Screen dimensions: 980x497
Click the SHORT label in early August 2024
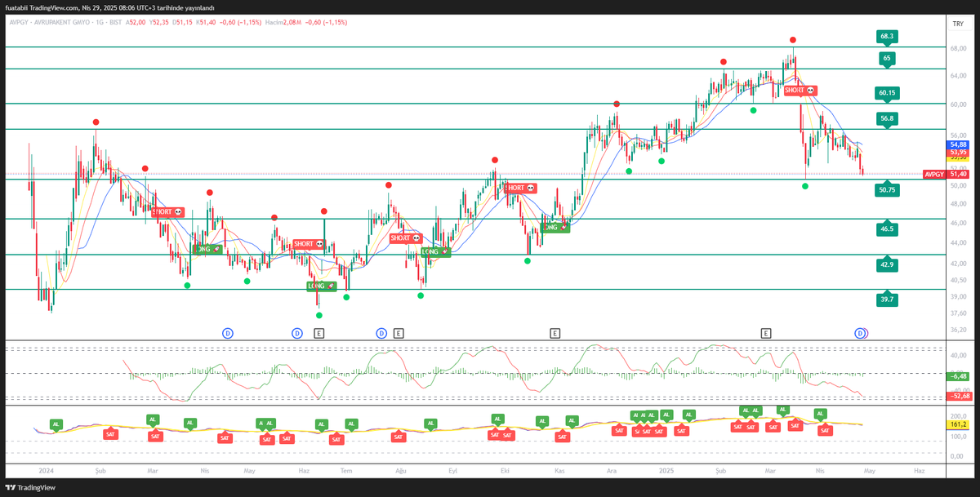[405, 238]
